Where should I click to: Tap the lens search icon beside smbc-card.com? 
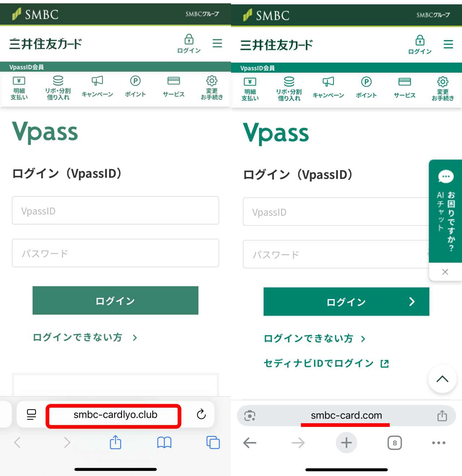point(250,416)
